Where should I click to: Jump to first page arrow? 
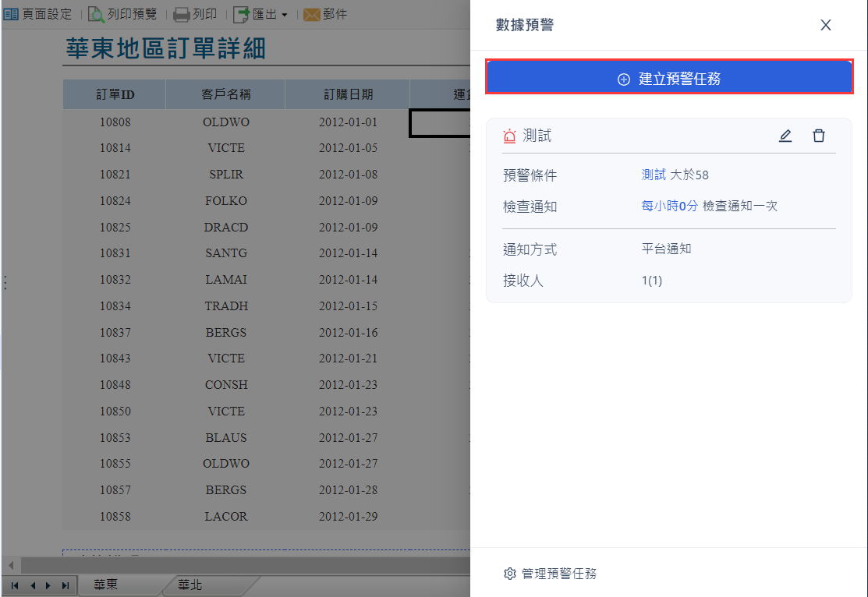tap(15, 585)
